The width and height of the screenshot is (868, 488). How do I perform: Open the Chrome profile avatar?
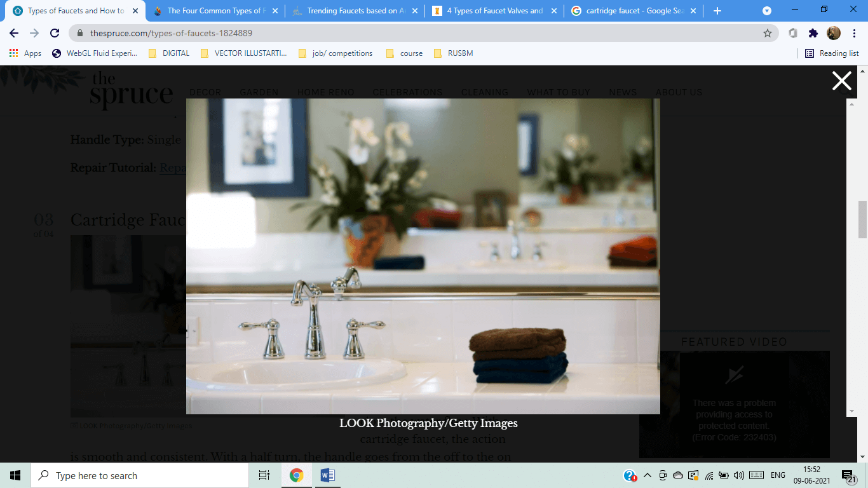point(834,33)
